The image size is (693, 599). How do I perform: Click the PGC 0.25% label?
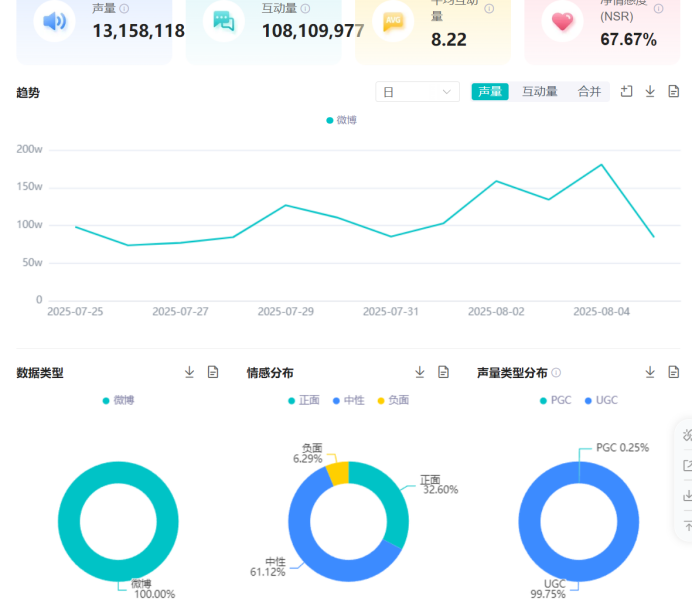pyautogui.click(x=622, y=448)
